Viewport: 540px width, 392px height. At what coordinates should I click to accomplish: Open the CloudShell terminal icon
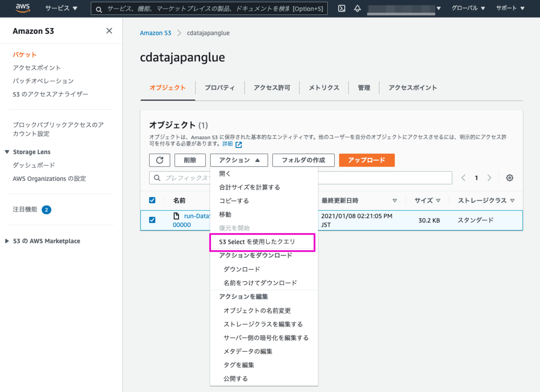[x=342, y=8]
